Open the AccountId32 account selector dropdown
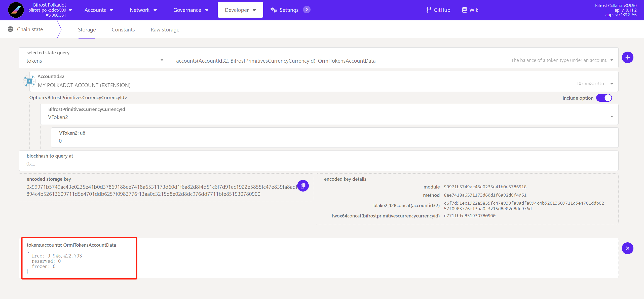Screen dimensions: 644x299 [612, 84]
